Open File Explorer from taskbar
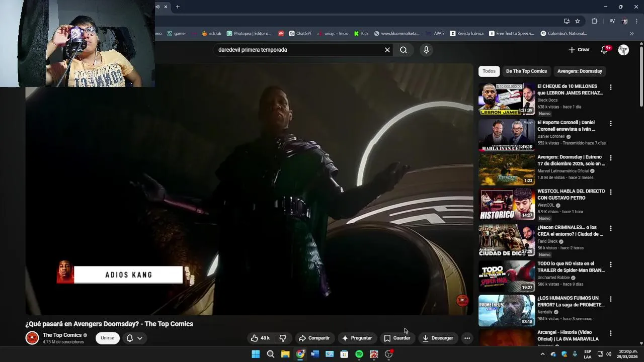 point(285,354)
